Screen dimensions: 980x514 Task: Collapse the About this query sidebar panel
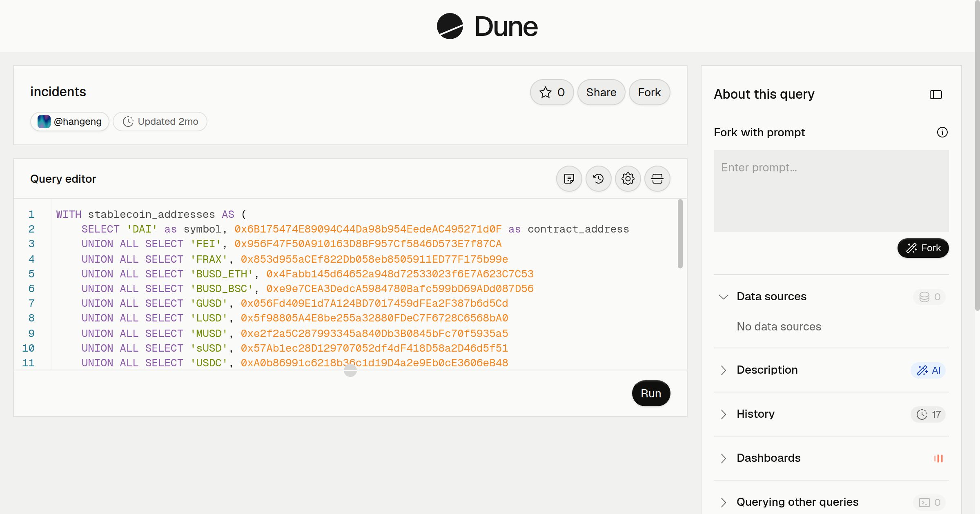936,95
